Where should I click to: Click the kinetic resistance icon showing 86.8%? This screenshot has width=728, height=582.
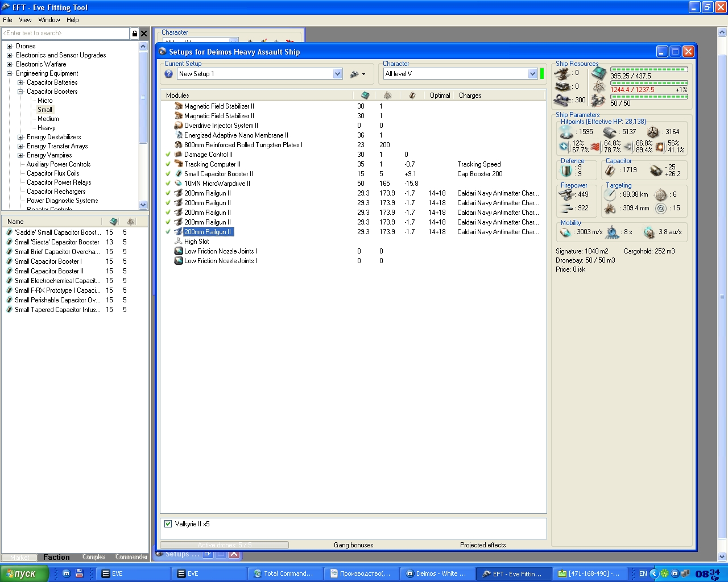tap(628, 147)
